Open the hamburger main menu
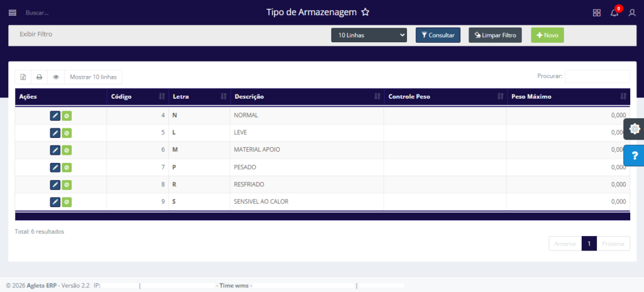This screenshot has height=292, width=644. [13, 13]
